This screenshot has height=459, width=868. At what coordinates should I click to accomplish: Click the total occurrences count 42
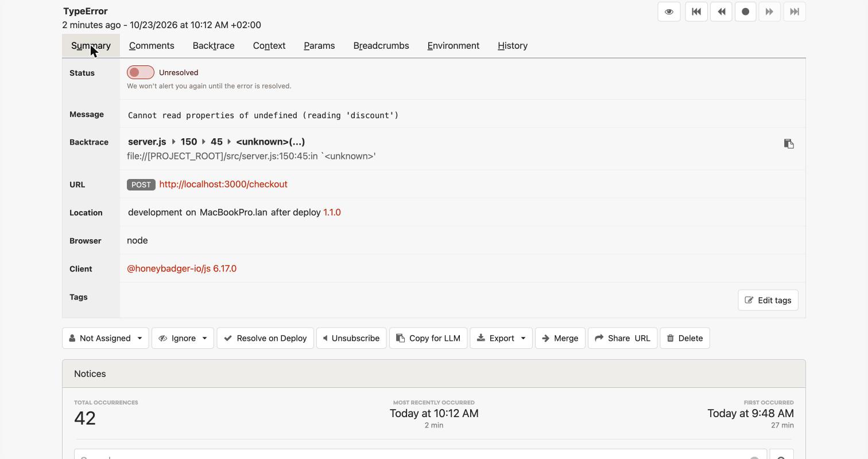tap(85, 418)
